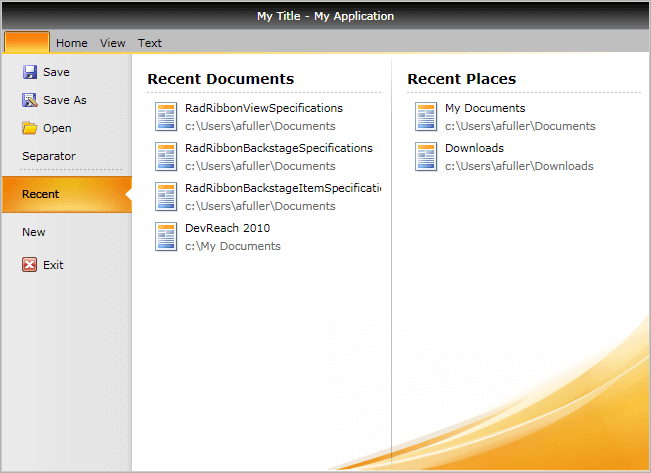Open the My Documents recent place

(x=485, y=108)
